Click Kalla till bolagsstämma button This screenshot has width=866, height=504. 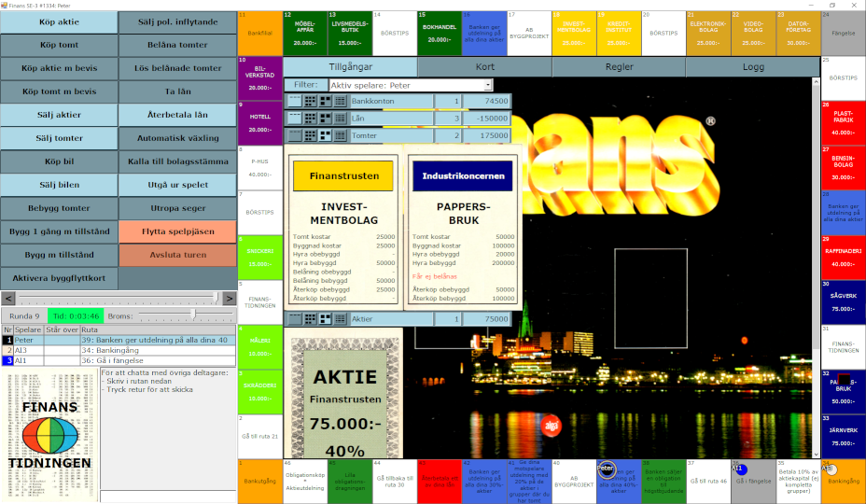tap(177, 161)
